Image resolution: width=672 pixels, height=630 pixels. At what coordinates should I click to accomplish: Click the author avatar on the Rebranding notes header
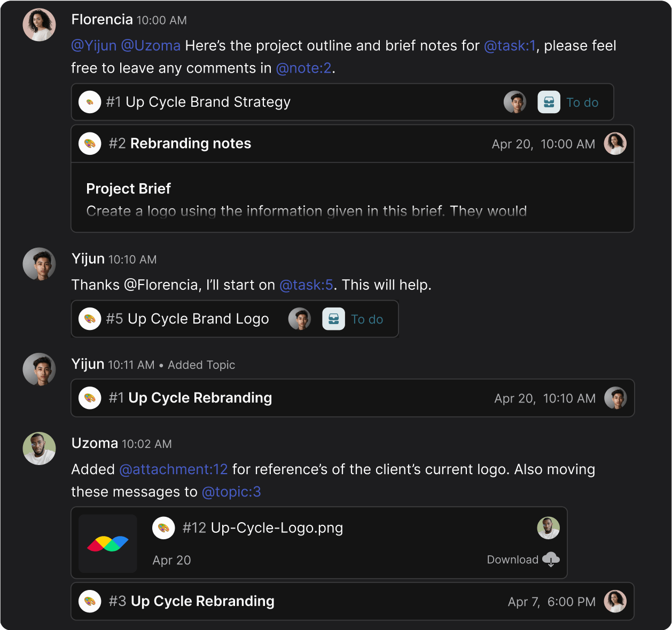pyautogui.click(x=615, y=143)
